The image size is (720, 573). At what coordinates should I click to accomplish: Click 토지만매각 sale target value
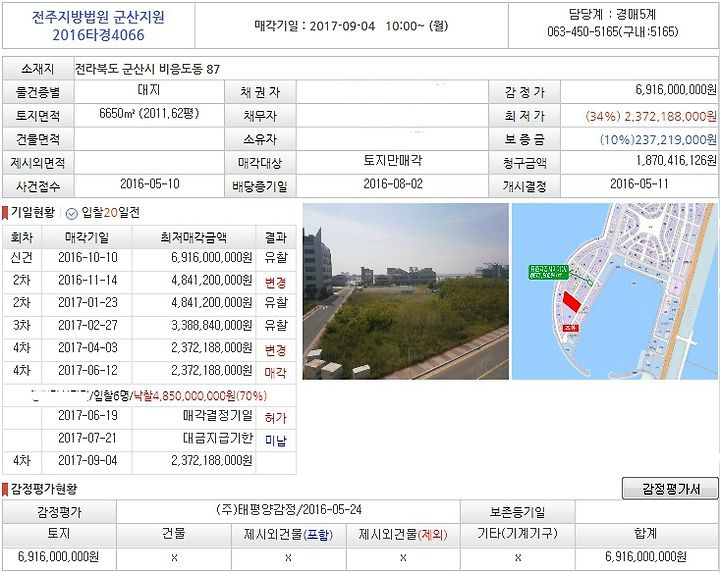[x=393, y=161]
